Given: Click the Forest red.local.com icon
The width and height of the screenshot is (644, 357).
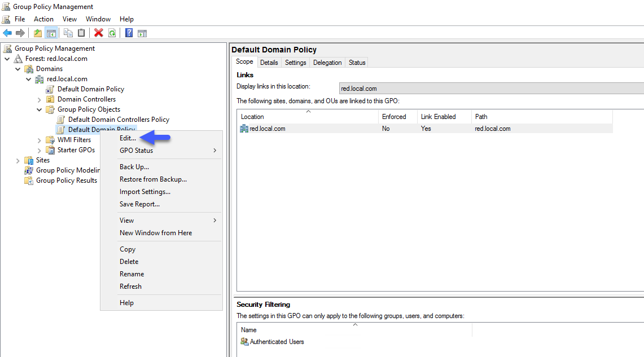Looking at the screenshot, I should (18, 59).
